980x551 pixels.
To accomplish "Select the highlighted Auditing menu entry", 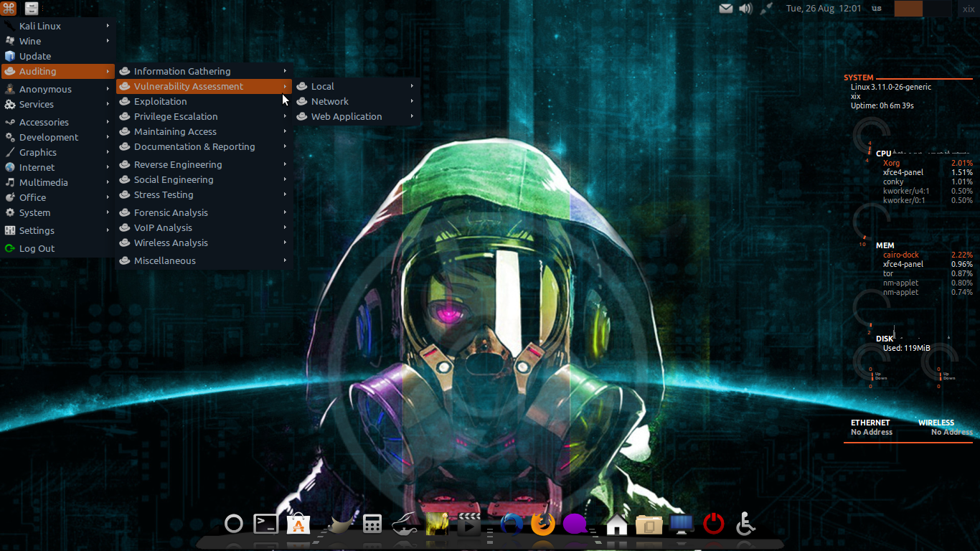I will 57,71.
